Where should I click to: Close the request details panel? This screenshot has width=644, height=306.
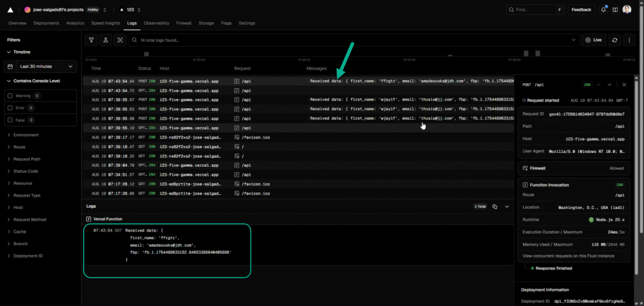click(x=624, y=84)
